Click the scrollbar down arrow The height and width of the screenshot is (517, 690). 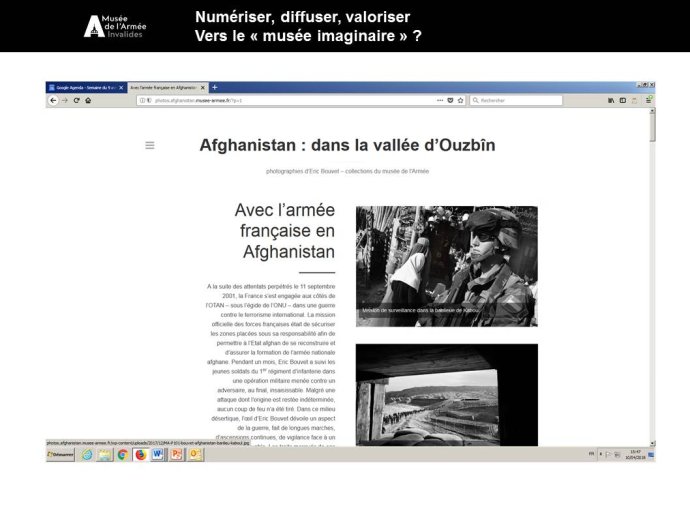click(653, 443)
